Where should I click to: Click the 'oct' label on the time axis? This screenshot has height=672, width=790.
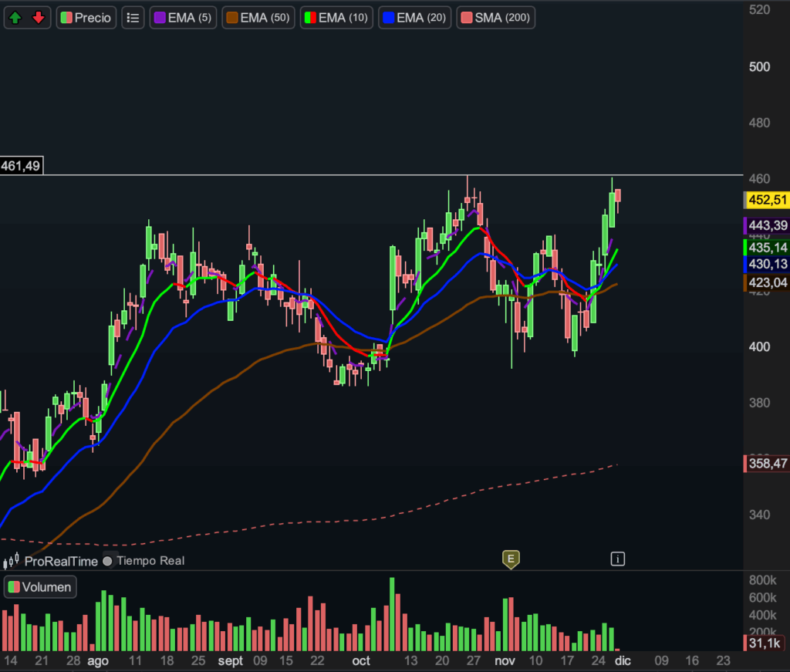pos(361,661)
